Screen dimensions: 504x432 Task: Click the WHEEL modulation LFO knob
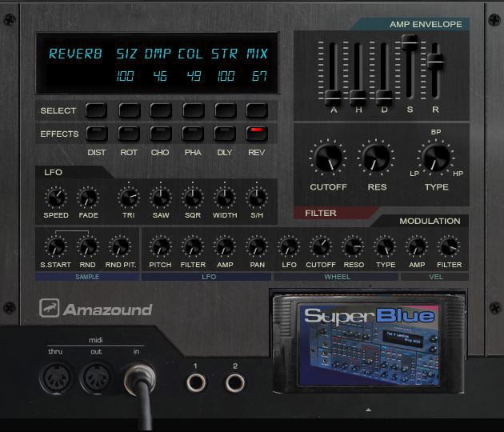point(289,246)
